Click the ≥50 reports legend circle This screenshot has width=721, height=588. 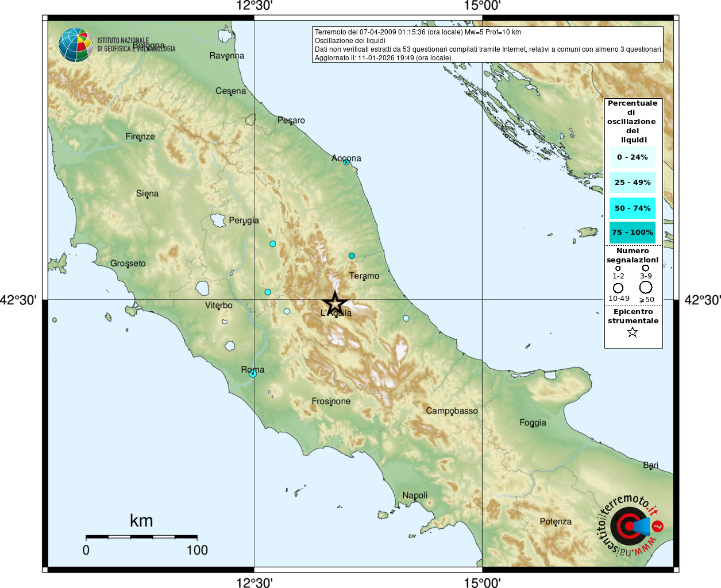tap(646, 287)
